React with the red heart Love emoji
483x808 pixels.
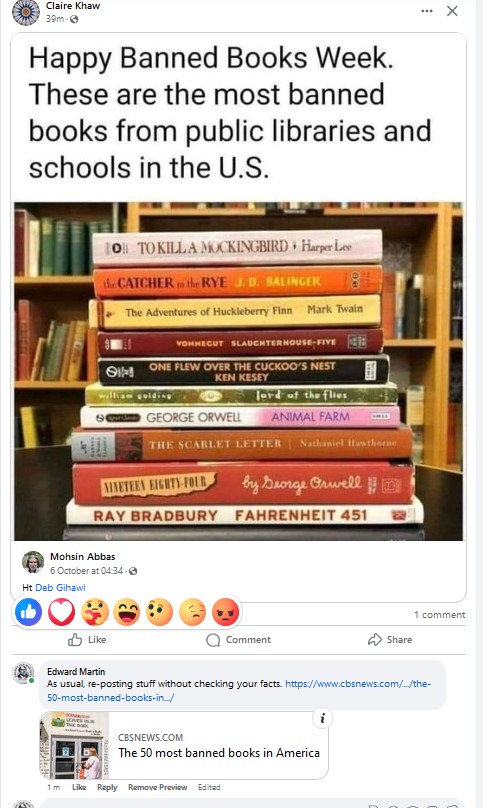[62, 612]
